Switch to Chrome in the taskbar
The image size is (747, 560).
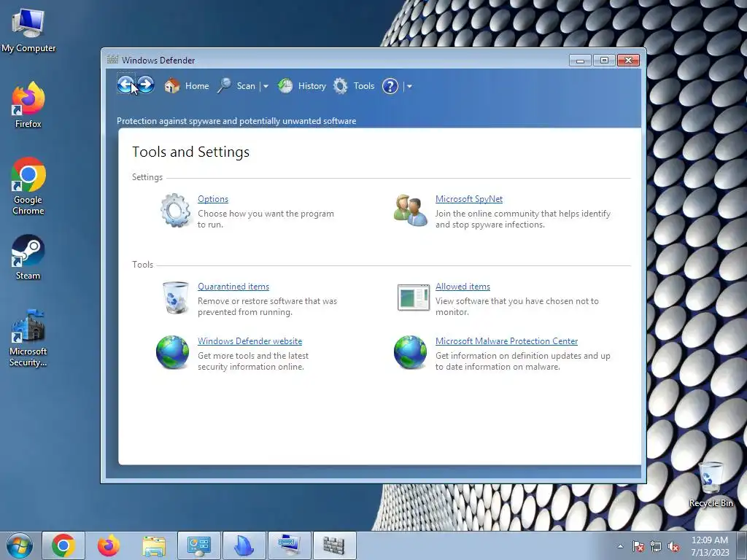(x=63, y=545)
